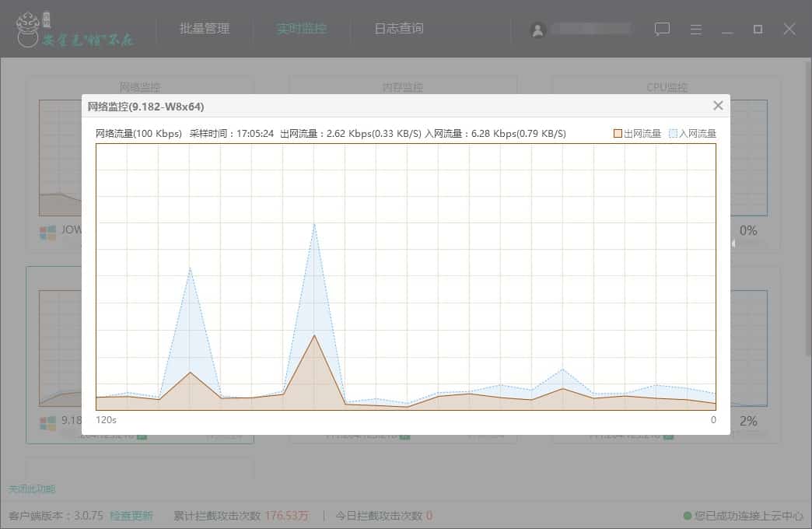812x529 pixels.
Task: Switch to the 实时监控 tab
Action: coord(301,29)
